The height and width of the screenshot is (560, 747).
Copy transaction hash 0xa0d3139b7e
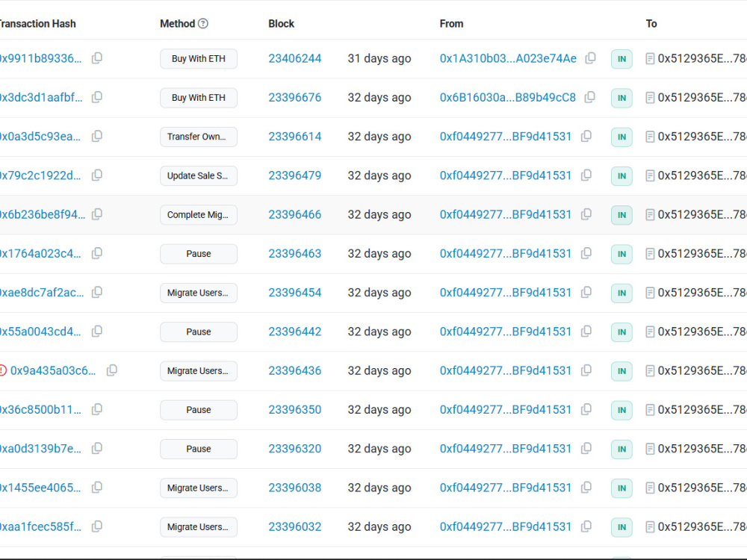(x=96, y=449)
